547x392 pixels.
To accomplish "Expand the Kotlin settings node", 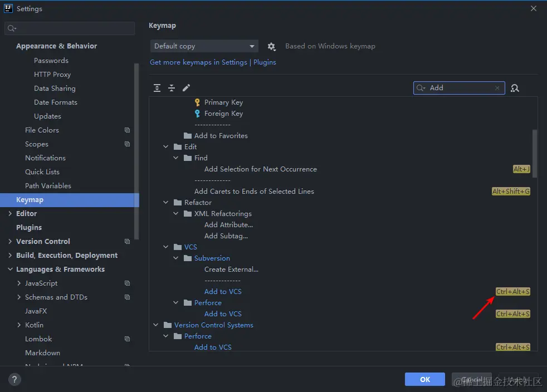I will pyautogui.click(x=19, y=325).
